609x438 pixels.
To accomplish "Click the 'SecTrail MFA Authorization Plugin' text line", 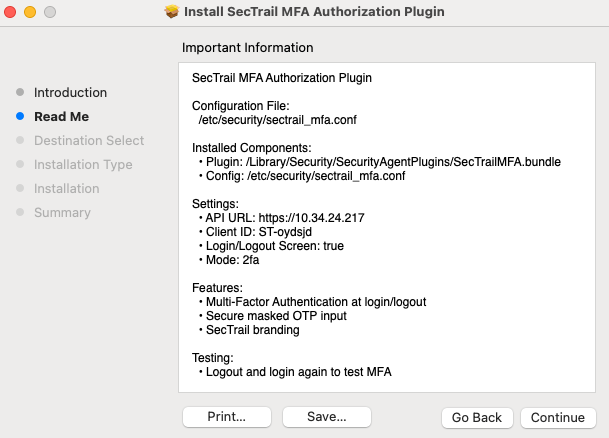I will pyautogui.click(x=282, y=78).
